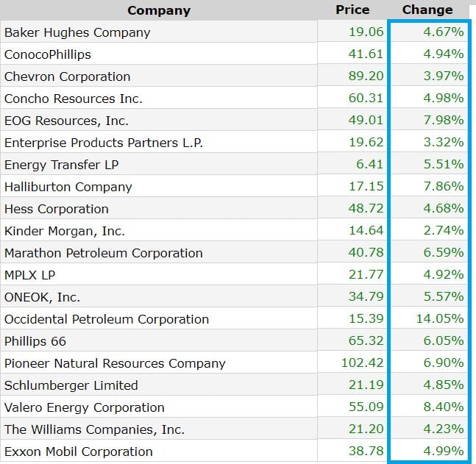The image size is (476, 464).
Task: Select EOG Resources, Inc.
Action: click(66, 121)
